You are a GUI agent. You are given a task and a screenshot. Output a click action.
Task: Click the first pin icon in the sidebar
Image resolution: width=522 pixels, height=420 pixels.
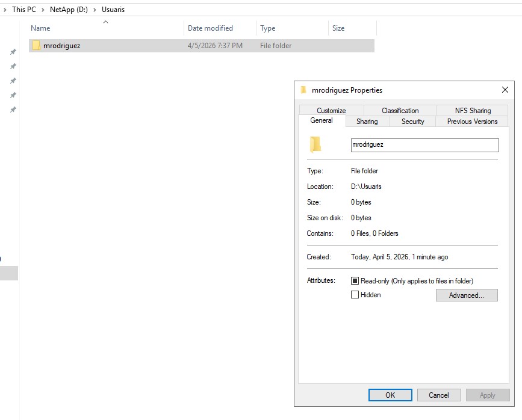[x=13, y=52]
